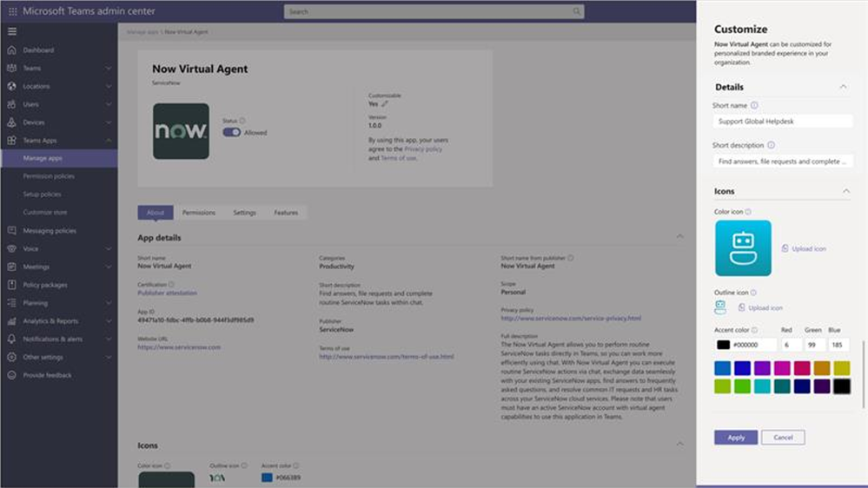Click Upload icon for Color icon
Viewport: 868px width, 488px height.
pyautogui.click(x=804, y=248)
